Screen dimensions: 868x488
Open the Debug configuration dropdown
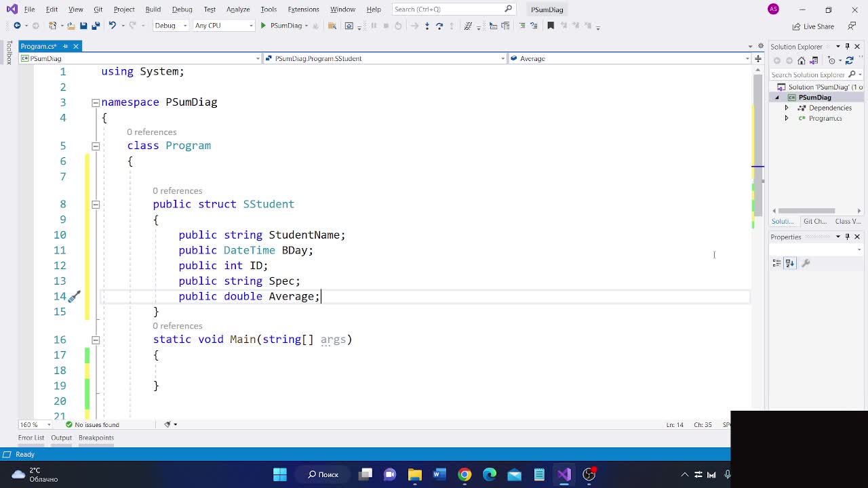tap(170, 26)
